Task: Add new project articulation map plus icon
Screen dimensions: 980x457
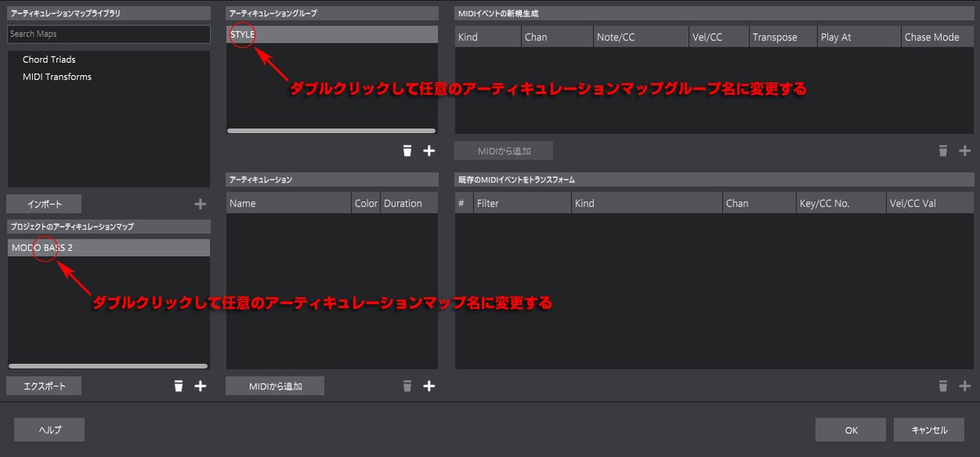Action: point(200,386)
